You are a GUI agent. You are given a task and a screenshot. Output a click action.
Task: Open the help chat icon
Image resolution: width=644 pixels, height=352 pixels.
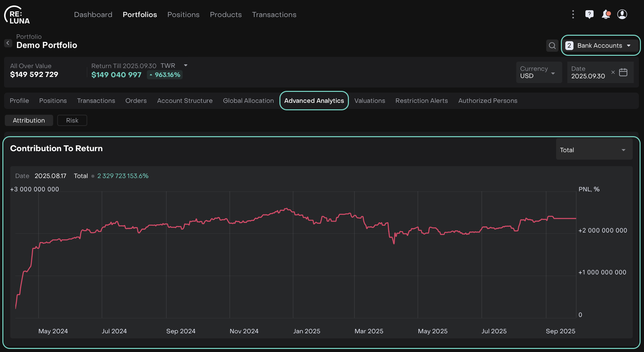coord(589,14)
